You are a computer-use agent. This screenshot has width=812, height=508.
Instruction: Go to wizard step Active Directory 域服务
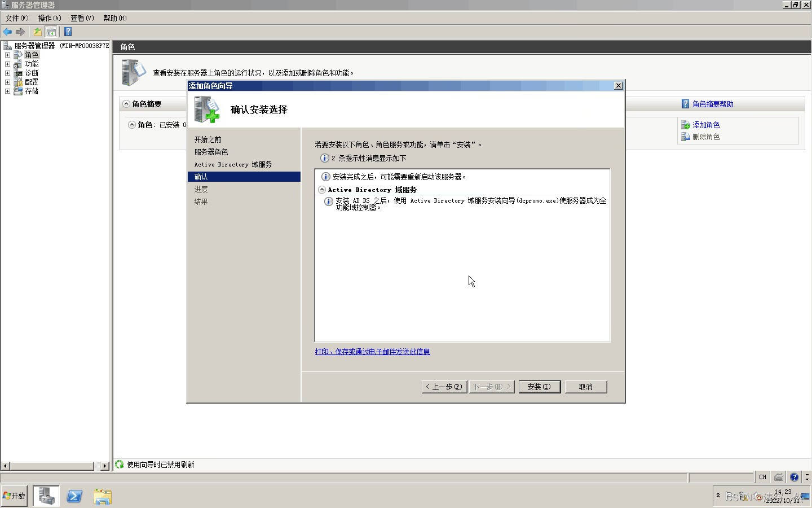(233, 164)
